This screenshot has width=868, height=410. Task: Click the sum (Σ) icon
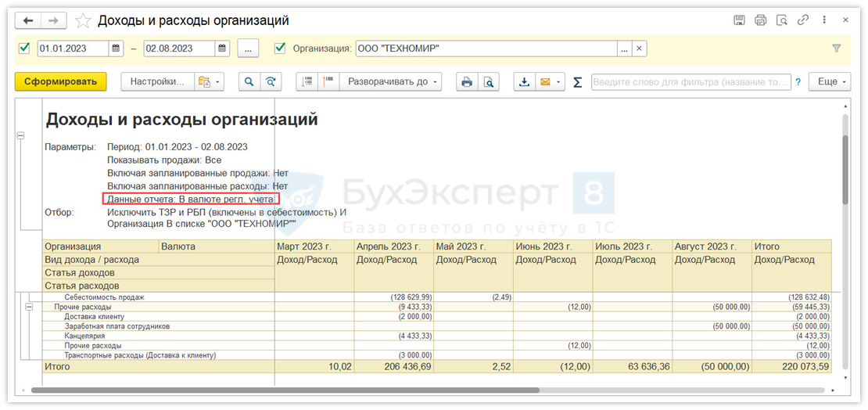coord(578,81)
